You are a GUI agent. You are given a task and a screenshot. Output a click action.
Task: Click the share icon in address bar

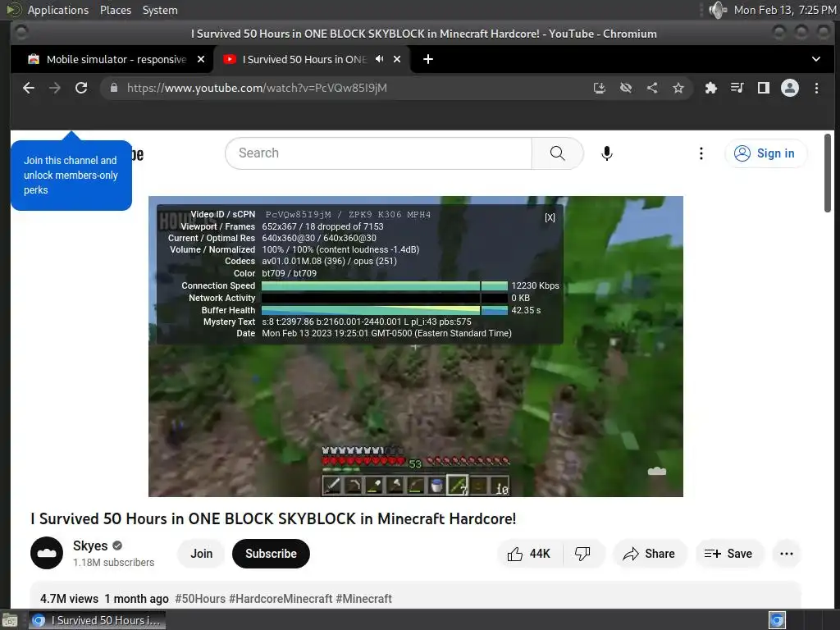tap(652, 88)
